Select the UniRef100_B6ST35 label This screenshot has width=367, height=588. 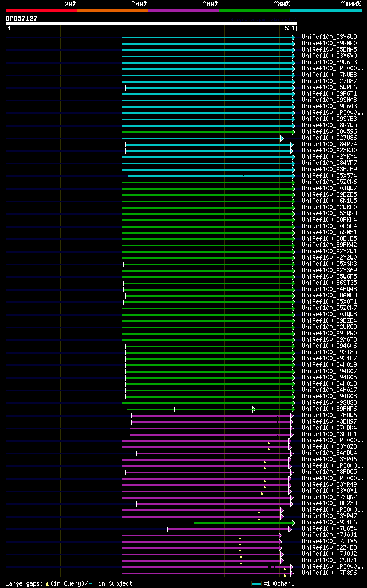point(330,283)
